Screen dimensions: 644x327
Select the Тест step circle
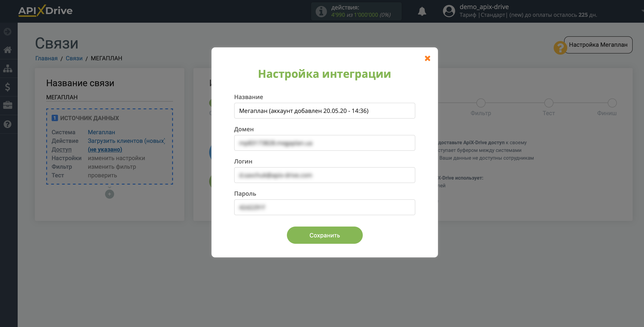[548, 103]
